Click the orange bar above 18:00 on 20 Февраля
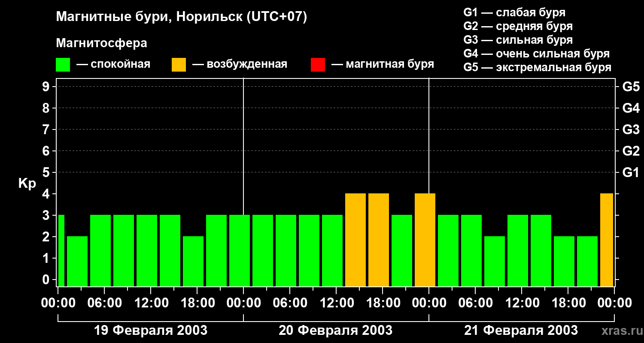Screen dimensions: 644x343 pyautogui.click(x=379, y=240)
